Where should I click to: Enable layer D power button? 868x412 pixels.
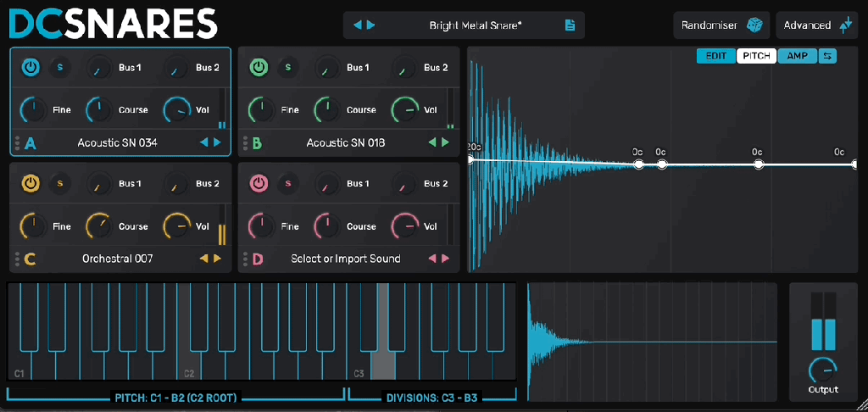259,183
